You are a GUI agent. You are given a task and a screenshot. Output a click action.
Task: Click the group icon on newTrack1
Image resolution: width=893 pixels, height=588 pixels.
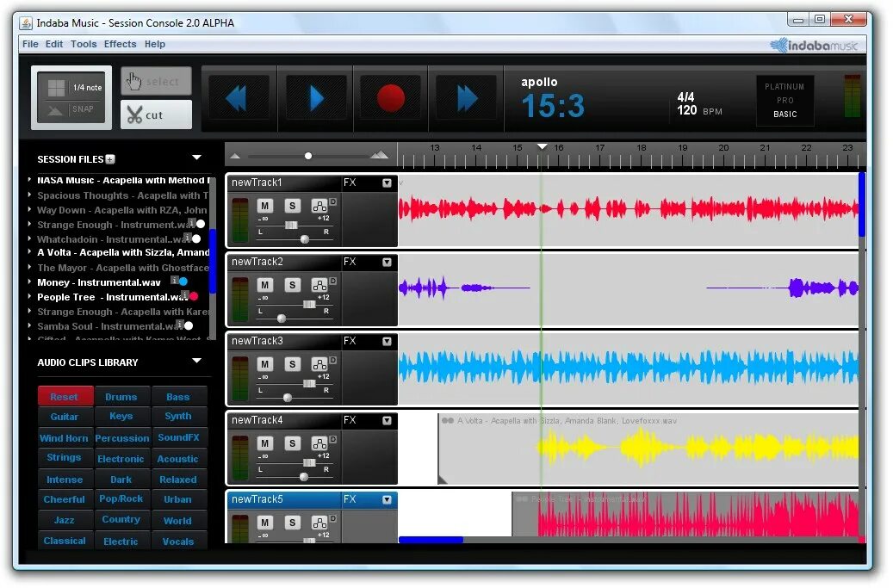point(320,206)
